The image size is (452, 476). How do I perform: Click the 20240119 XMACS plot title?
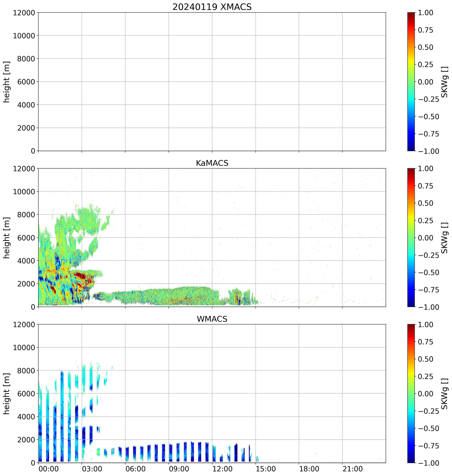pyautogui.click(x=212, y=7)
